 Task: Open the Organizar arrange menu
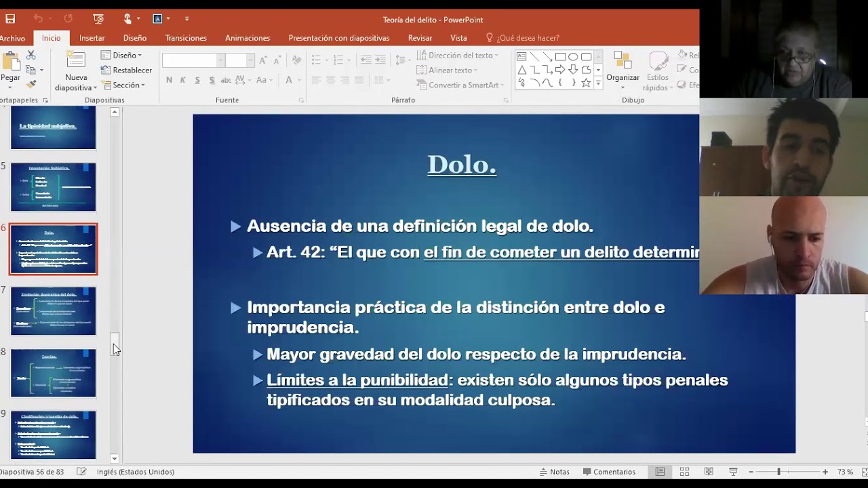tap(623, 70)
